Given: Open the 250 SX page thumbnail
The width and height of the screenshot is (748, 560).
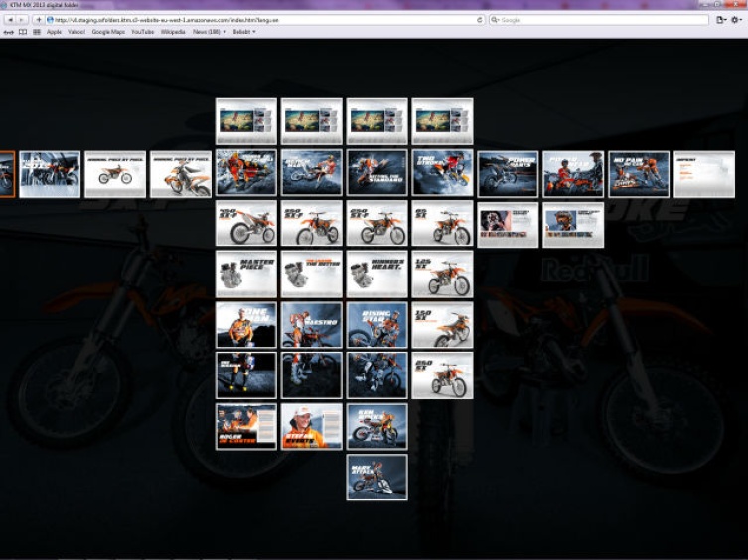Looking at the screenshot, I should pyautogui.click(x=442, y=376).
